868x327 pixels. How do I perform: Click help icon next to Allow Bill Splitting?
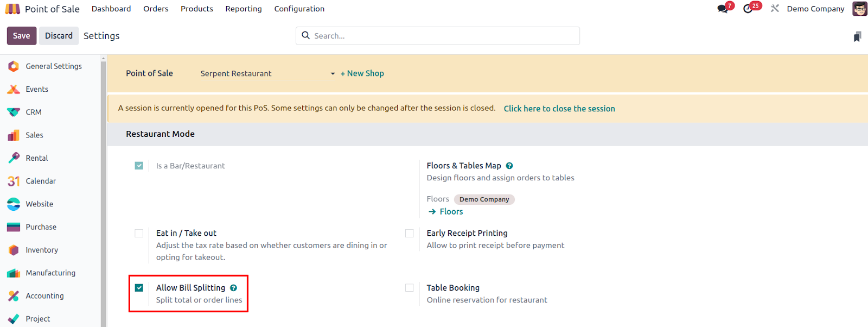(x=233, y=288)
